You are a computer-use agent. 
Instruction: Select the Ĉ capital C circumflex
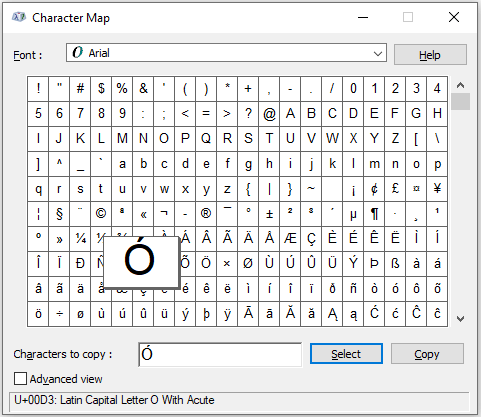(x=416, y=314)
